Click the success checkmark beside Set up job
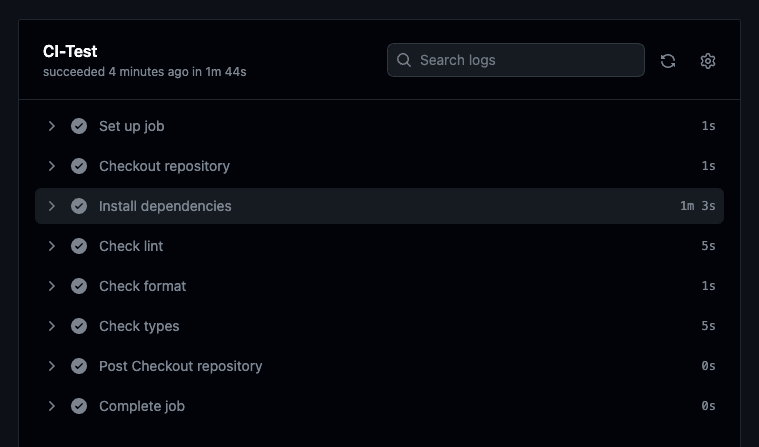The image size is (759, 447). pyautogui.click(x=79, y=126)
